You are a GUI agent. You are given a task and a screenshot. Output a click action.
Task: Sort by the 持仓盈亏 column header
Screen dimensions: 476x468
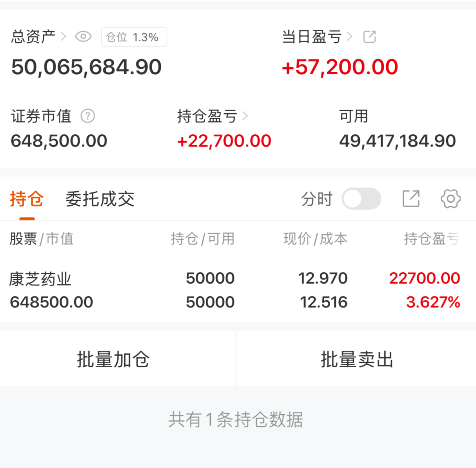pyautogui.click(x=431, y=239)
